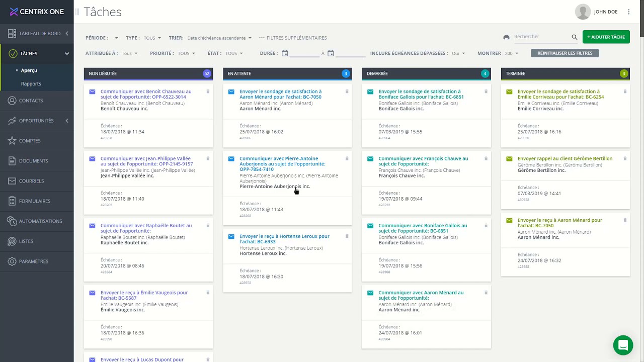
Task: Click the page vertical scrollbar
Action: pyautogui.click(x=641, y=19)
